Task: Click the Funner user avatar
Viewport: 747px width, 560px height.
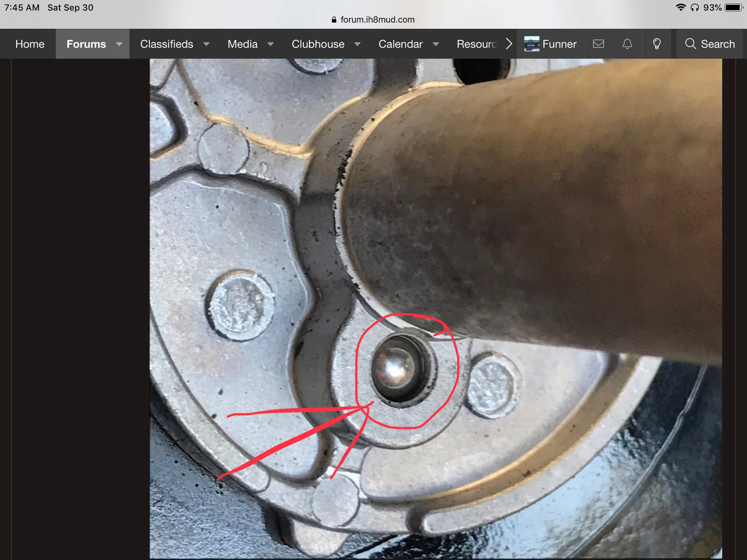Action: (531, 44)
